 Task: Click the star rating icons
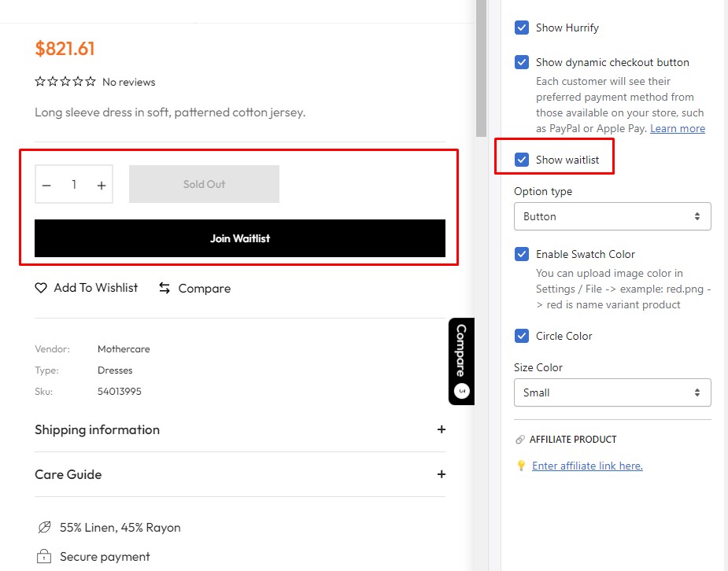point(65,82)
